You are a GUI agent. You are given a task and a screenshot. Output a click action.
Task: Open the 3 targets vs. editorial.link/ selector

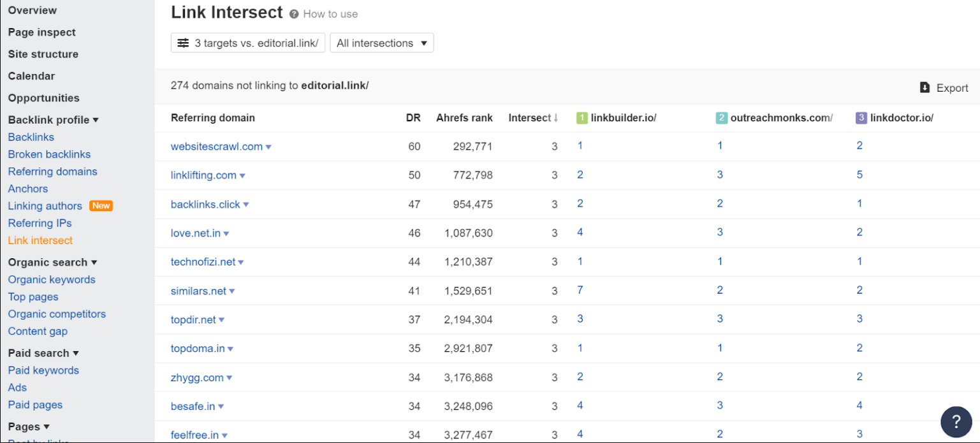pos(248,43)
